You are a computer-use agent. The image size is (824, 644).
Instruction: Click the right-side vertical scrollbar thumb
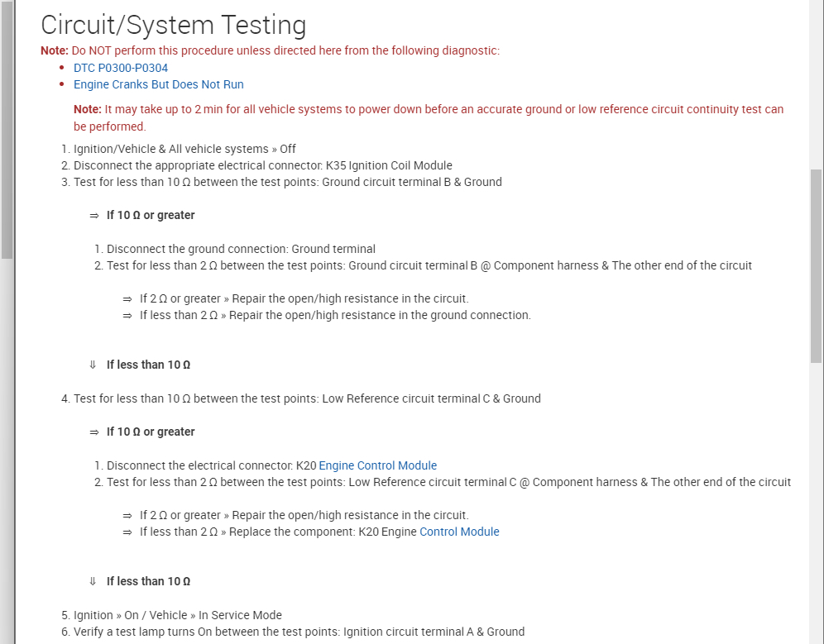pyautogui.click(x=816, y=265)
